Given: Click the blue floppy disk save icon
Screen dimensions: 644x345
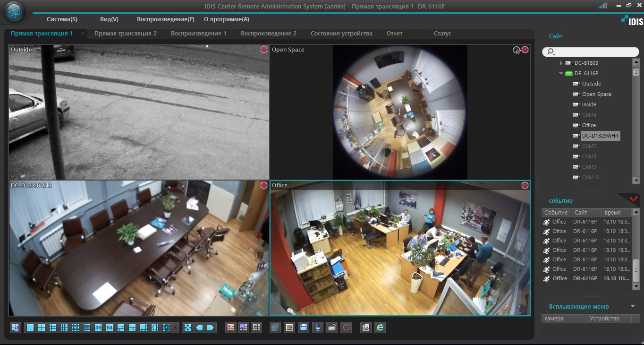Looking at the screenshot, I should (304, 328).
